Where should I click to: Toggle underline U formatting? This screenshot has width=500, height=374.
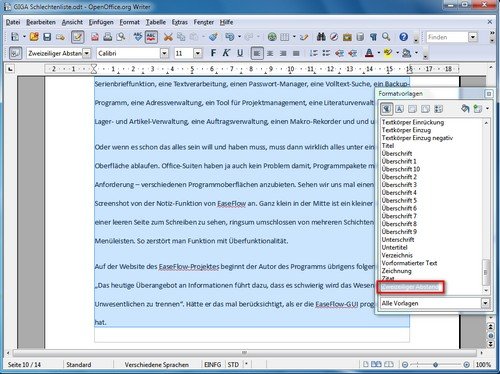[x=240, y=53]
